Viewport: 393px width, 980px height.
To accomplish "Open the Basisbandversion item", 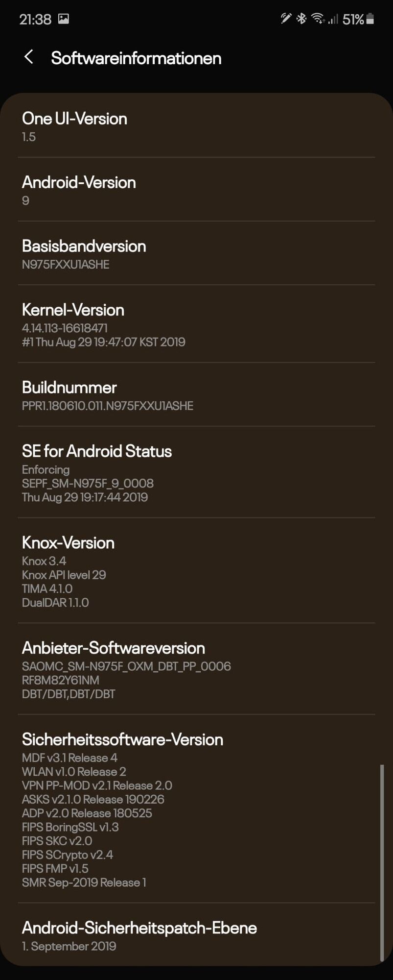I will [x=196, y=253].
